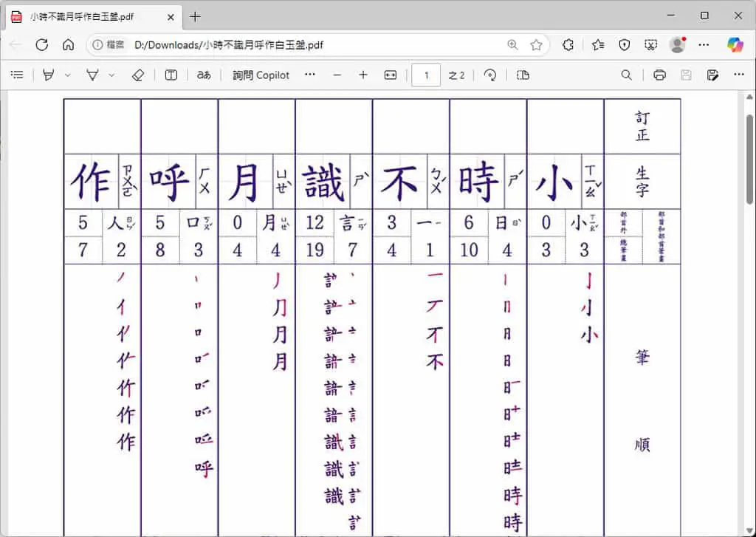Select the highlighter tool
Screen dimensions: 756x537
click(48, 75)
